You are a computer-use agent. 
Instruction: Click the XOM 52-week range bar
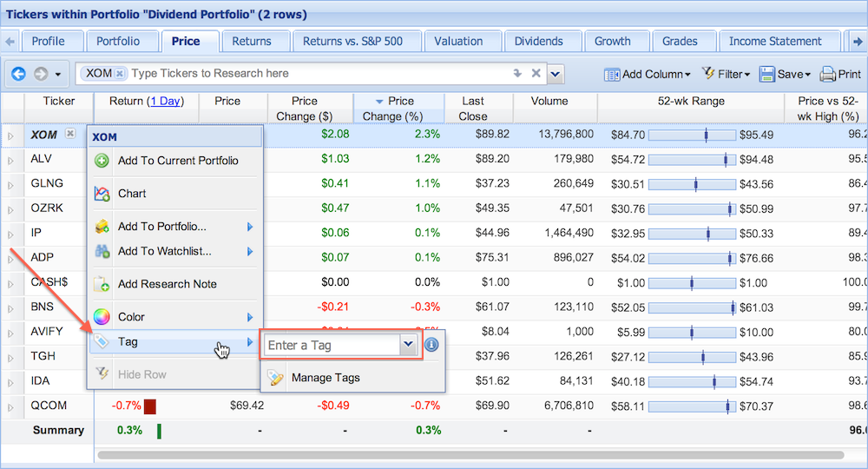pos(692,135)
